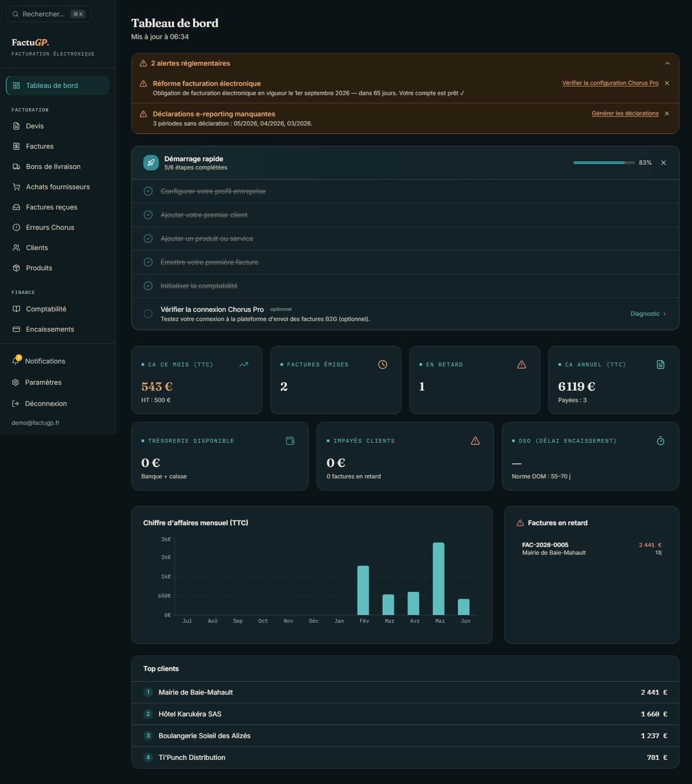Click the document icon on CA annuel card

click(x=661, y=364)
